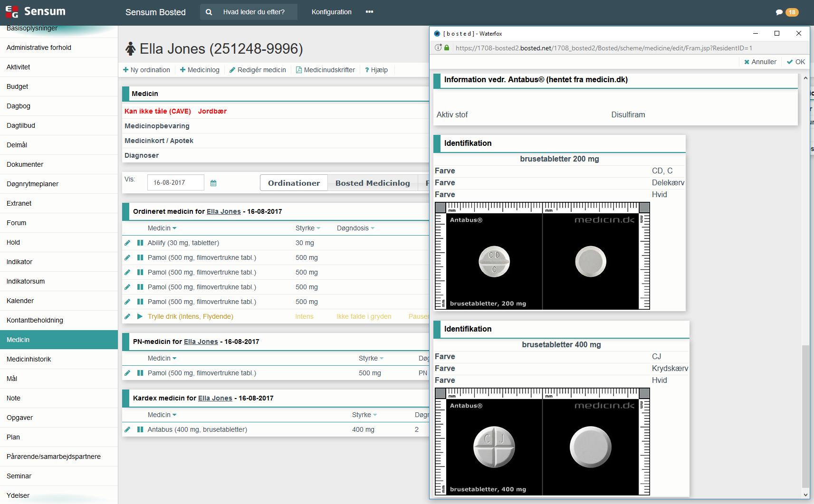814x504 pixels.
Task: Open the calendar date picker icon
Action: click(x=213, y=183)
